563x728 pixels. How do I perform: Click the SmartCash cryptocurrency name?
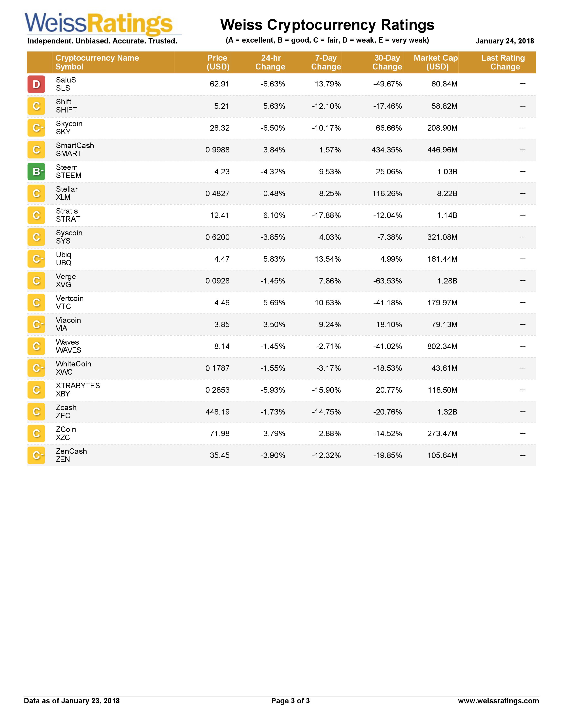coord(75,146)
